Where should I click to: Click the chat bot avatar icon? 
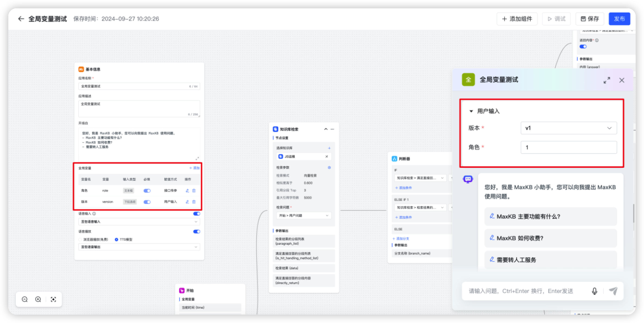click(x=468, y=179)
